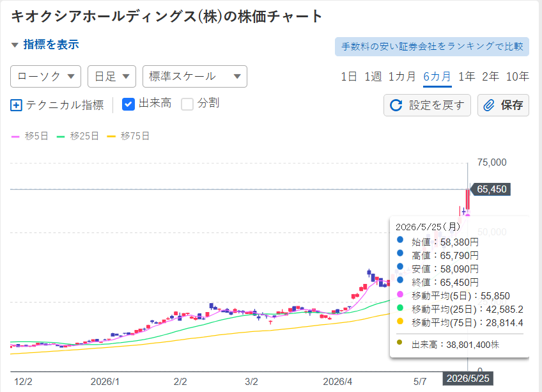Click the plus icon for テクニカル指標
Viewport: 542px width, 392px height.
pyautogui.click(x=16, y=105)
